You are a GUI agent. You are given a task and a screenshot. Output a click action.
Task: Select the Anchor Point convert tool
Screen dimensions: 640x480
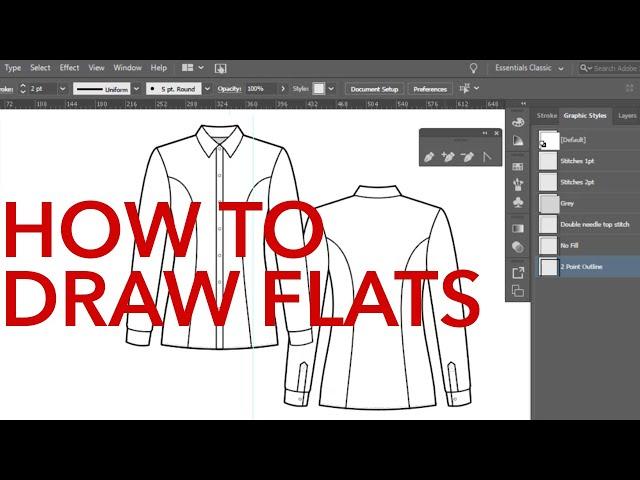point(488,157)
